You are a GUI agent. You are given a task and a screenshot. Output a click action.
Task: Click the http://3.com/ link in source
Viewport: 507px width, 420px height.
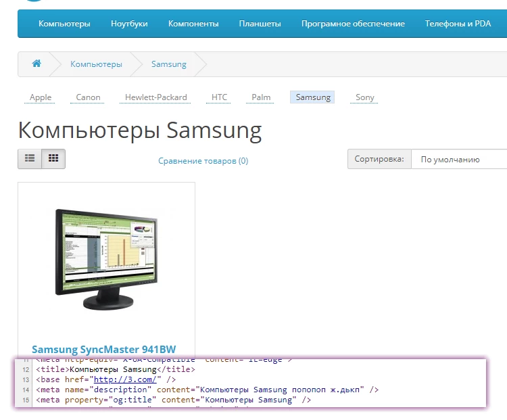coord(125,379)
